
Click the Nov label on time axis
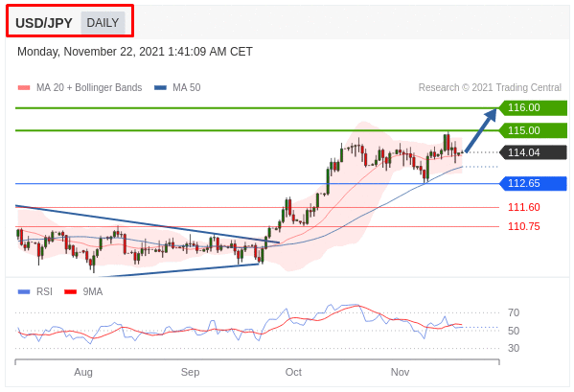tap(400, 372)
